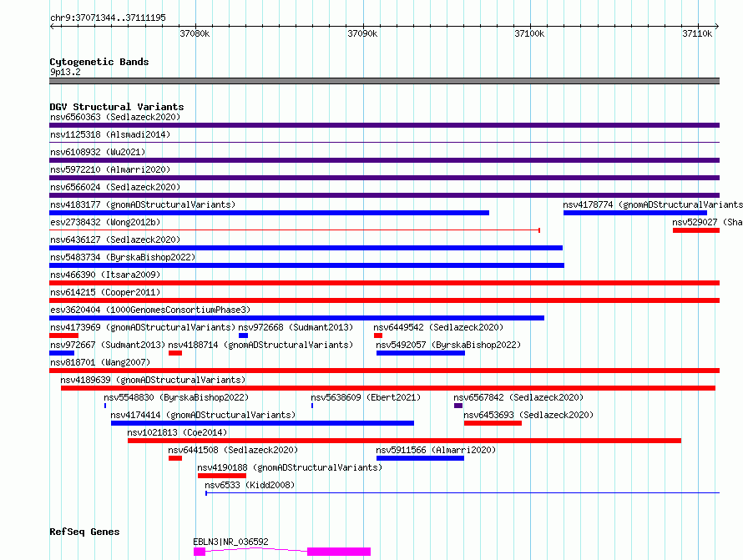The height and width of the screenshot is (560, 743).
Task: Click the blue bar under esv3620404
Action: tap(296, 318)
